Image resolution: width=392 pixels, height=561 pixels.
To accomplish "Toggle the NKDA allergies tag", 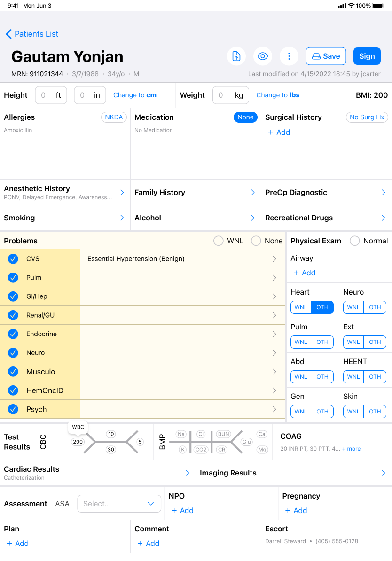I will (114, 117).
